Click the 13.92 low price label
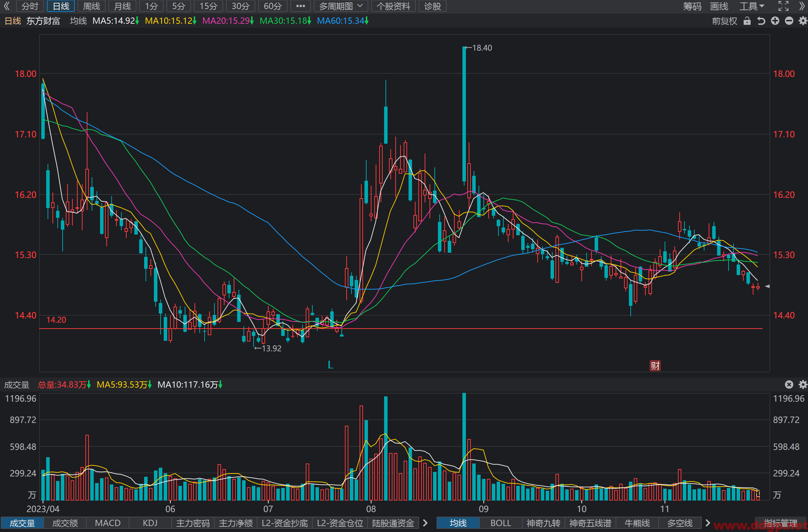 271,348
